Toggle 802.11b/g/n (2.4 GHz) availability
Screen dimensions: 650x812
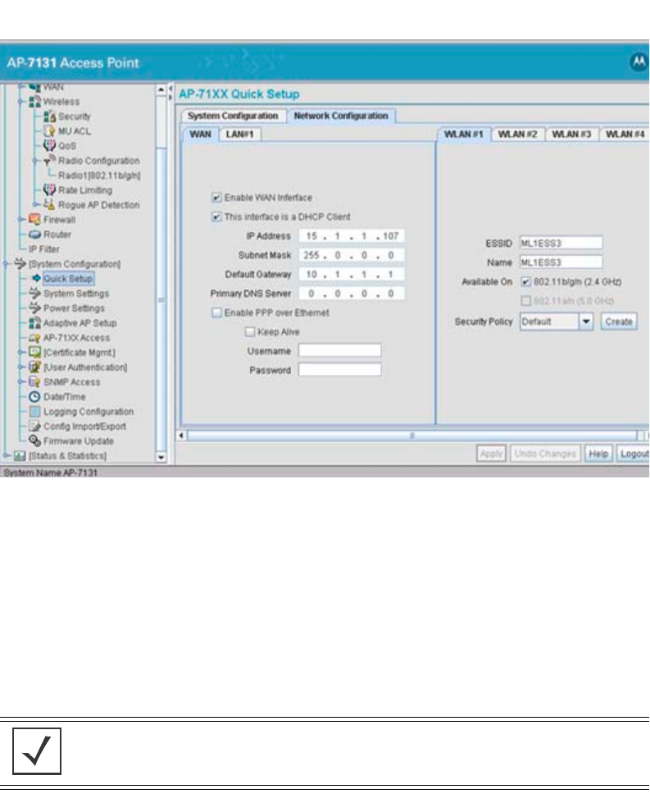point(525,281)
